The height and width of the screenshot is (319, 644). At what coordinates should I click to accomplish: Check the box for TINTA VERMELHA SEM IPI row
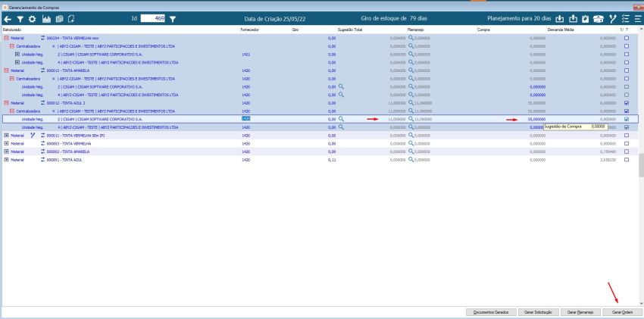627,135
